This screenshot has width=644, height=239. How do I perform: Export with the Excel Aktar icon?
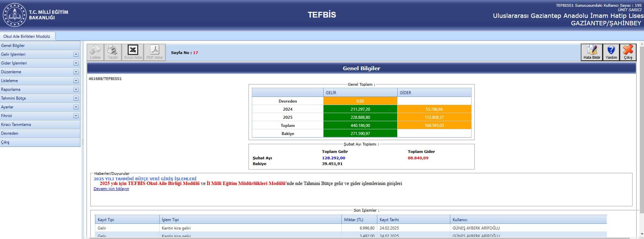pos(133,52)
